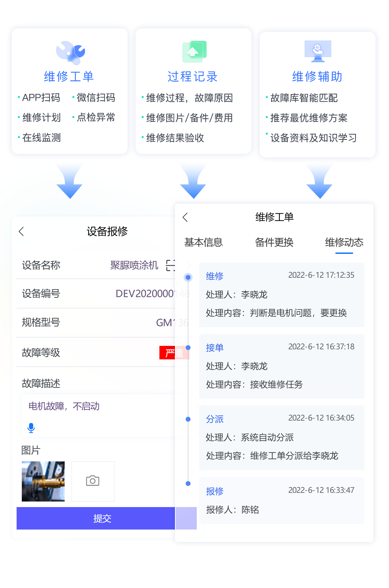Select the 维修动态 tab
The image size is (389, 588).
pos(344,242)
